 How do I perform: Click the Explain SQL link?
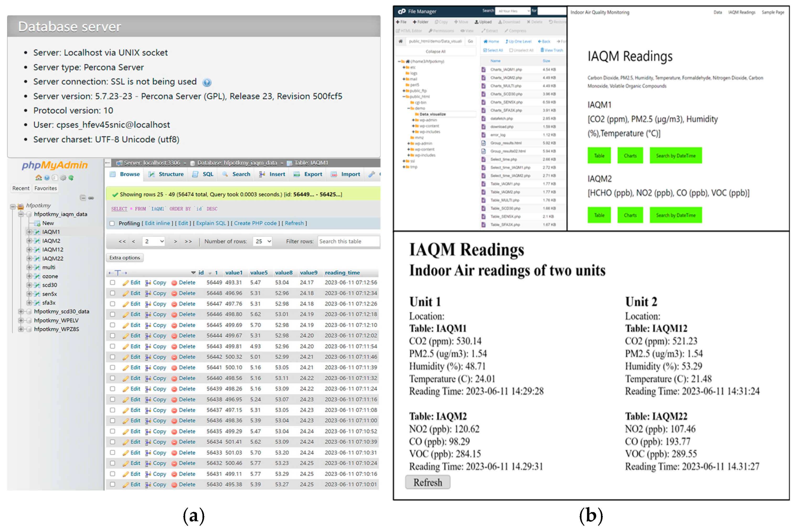(x=211, y=224)
